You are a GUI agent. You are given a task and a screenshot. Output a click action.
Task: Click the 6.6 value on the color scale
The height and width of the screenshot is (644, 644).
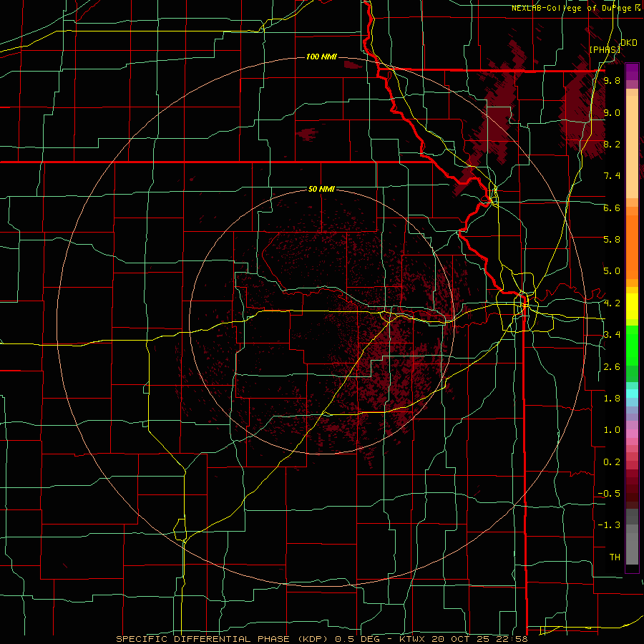(612, 208)
